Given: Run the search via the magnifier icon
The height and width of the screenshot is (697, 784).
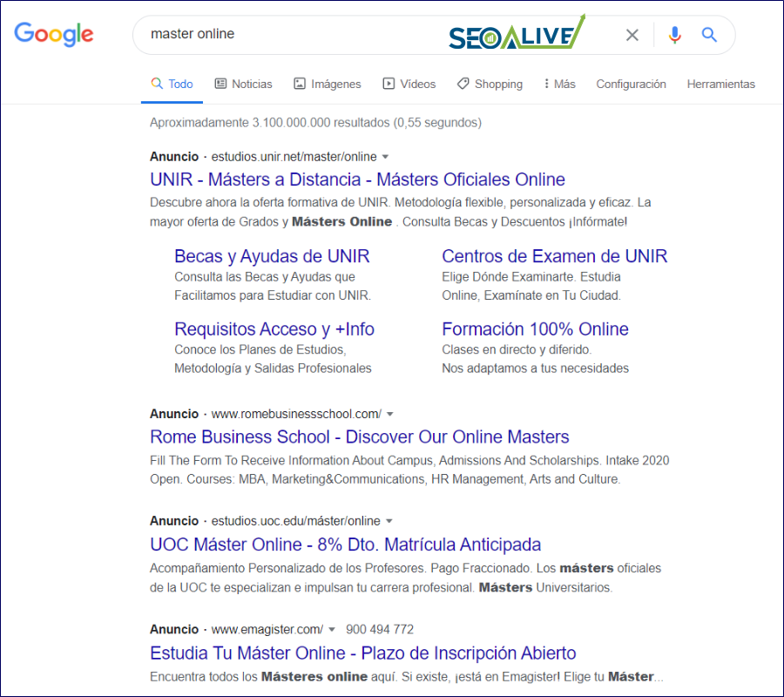Looking at the screenshot, I should (709, 35).
